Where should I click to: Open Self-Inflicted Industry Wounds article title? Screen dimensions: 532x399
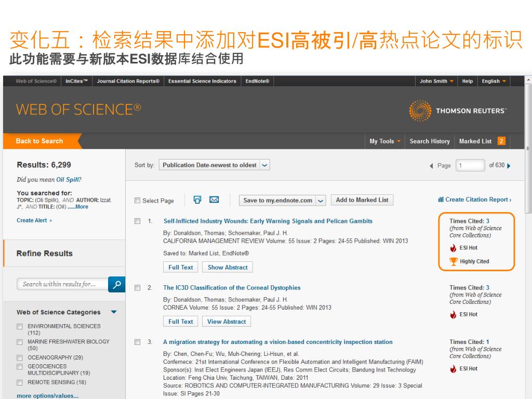tap(268, 221)
